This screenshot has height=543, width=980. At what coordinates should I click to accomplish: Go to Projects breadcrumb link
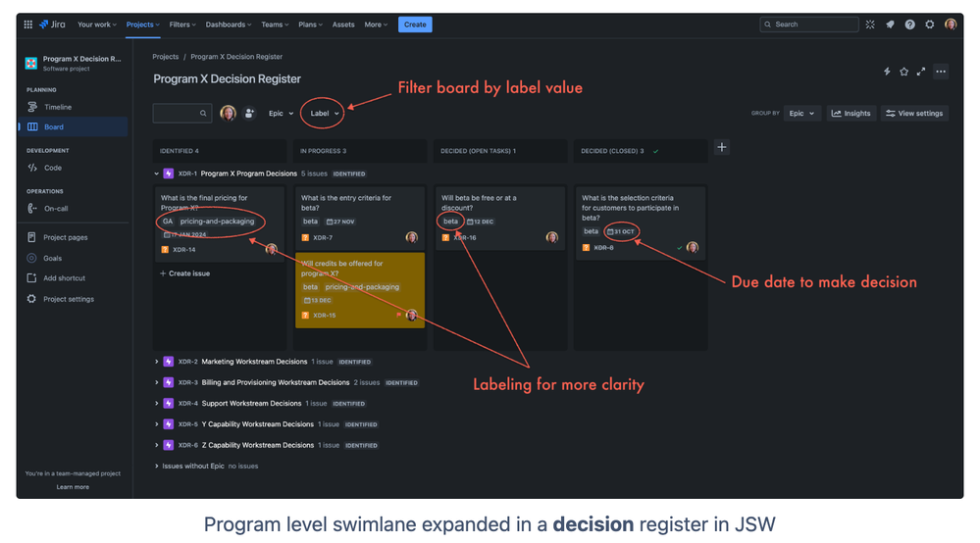coord(166,57)
